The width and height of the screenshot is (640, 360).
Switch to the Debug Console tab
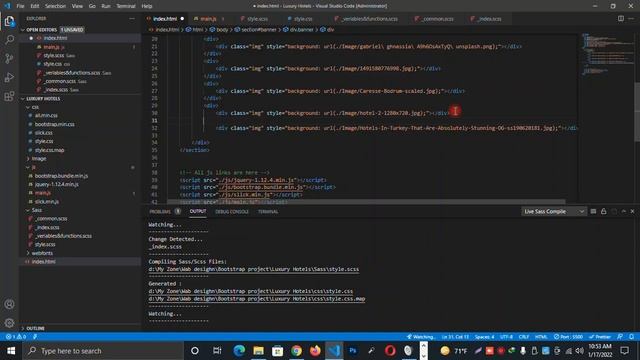coord(231,211)
